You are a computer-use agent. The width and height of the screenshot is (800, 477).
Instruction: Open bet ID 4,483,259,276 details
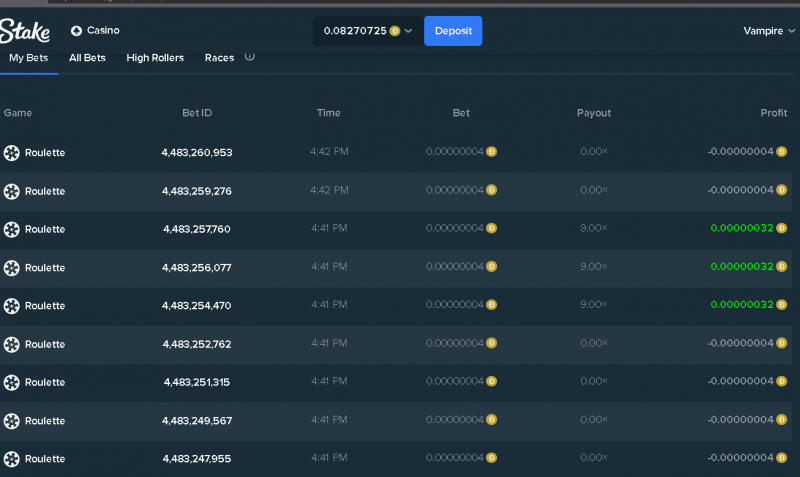[197, 191]
